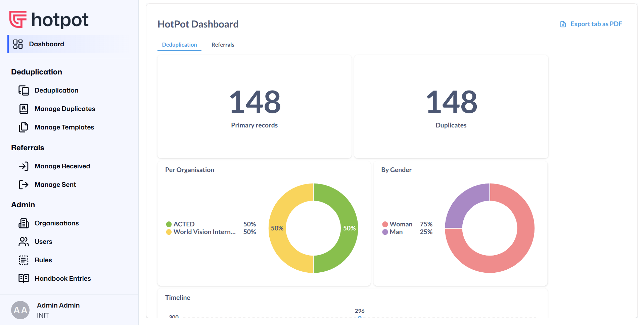Open the Organisations admin page

(56, 223)
